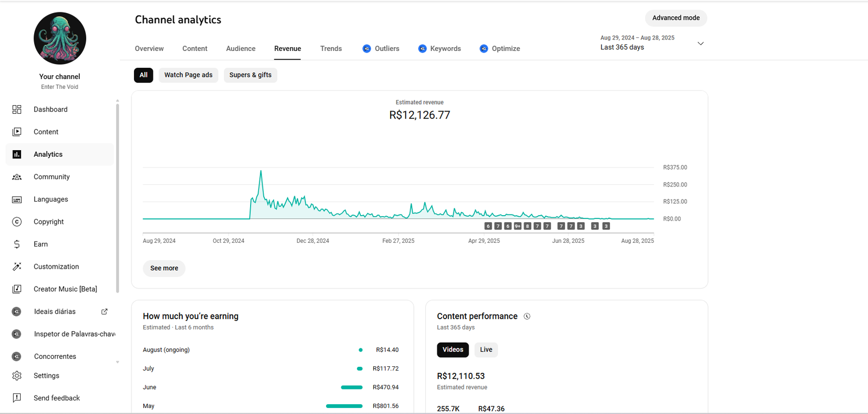Select the Supers & gifts filter chip

coord(250,75)
